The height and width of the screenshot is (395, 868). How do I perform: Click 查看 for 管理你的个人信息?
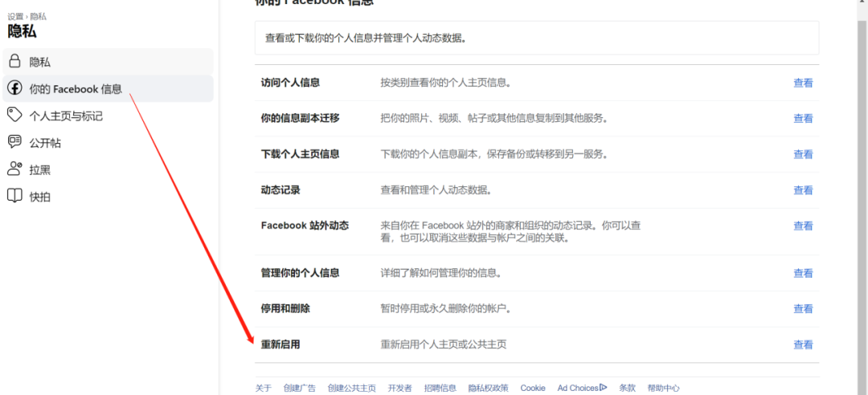click(803, 273)
